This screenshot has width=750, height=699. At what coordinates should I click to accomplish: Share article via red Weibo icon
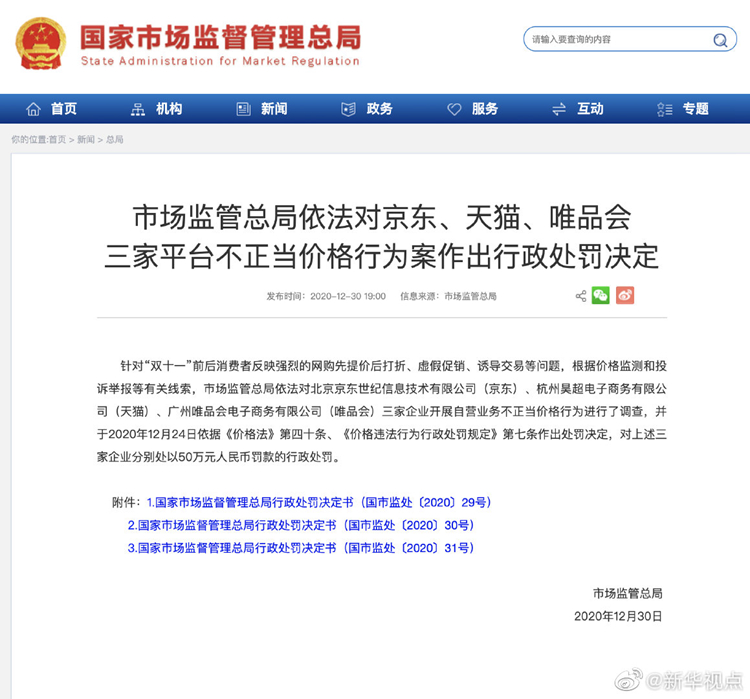[625, 296]
